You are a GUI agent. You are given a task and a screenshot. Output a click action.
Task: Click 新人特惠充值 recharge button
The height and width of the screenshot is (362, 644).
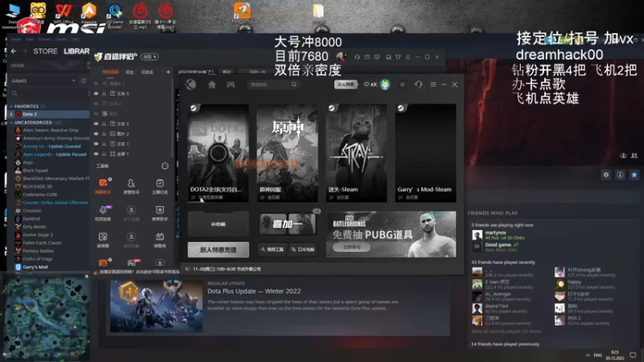[218, 249]
